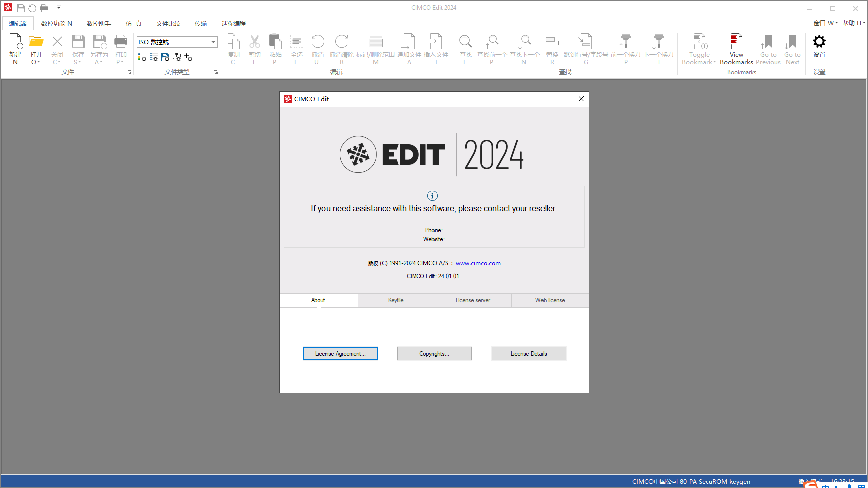Click the CIMCO app icon in title bar

pyautogui.click(x=8, y=7)
